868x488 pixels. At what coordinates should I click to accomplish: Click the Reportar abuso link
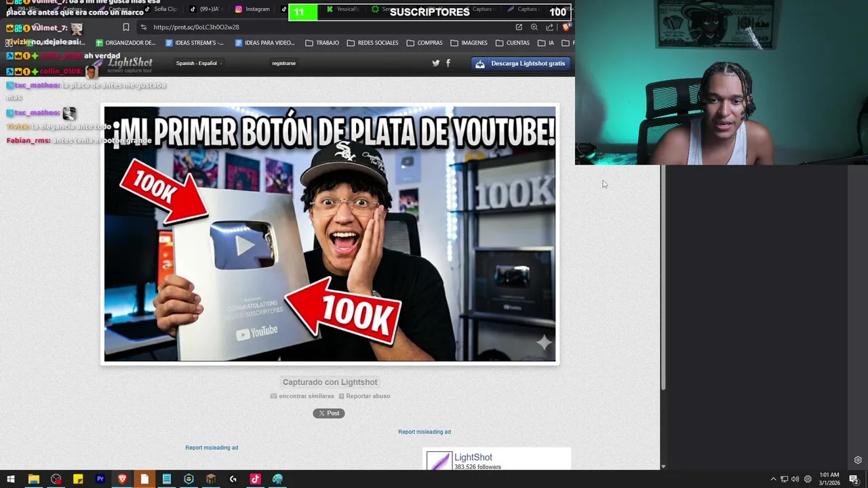click(365, 396)
